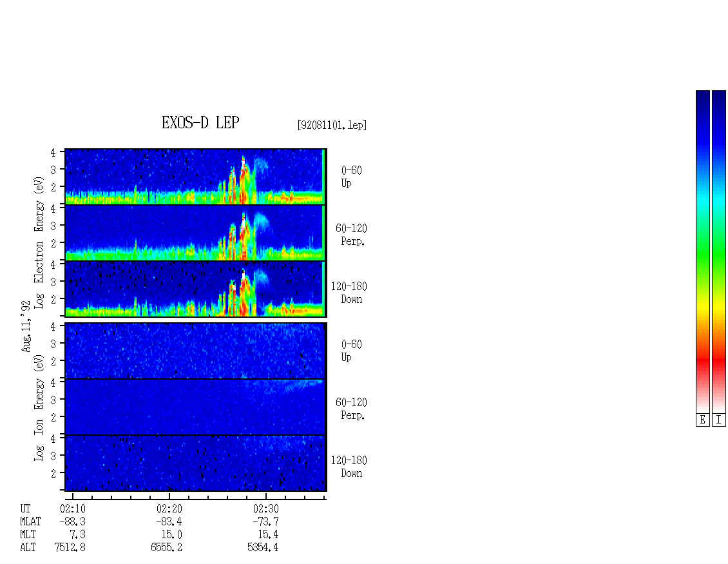The image size is (728, 564).
Task: Click the electron 120-180 Down spectrogram panel
Action: coord(195,289)
